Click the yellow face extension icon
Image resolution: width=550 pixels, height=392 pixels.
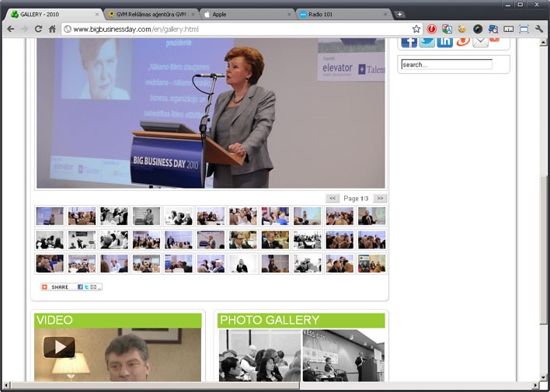click(x=462, y=29)
